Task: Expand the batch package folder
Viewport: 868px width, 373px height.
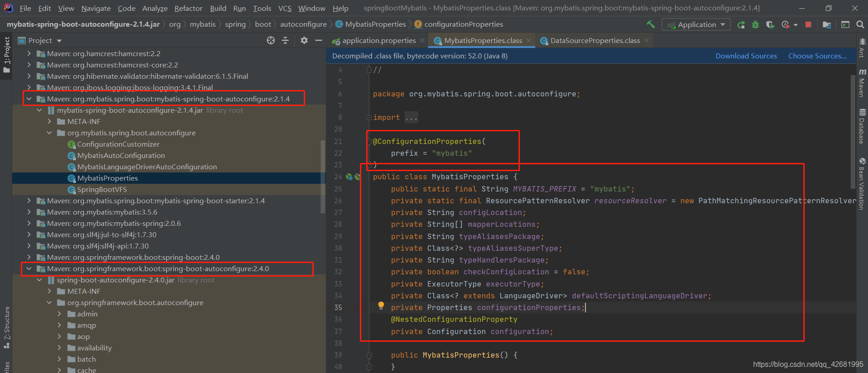Action: pyautogui.click(x=59, y=359)
